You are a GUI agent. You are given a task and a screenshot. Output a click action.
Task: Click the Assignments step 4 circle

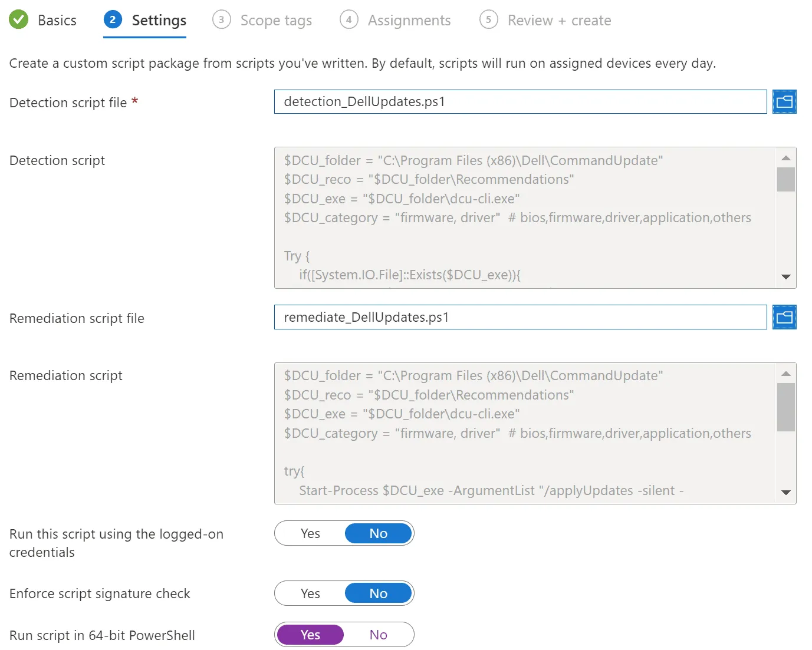pos(349,19)
